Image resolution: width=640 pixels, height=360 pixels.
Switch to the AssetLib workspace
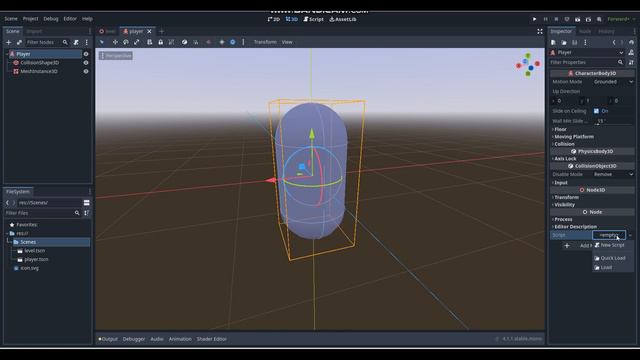(343, 19)
